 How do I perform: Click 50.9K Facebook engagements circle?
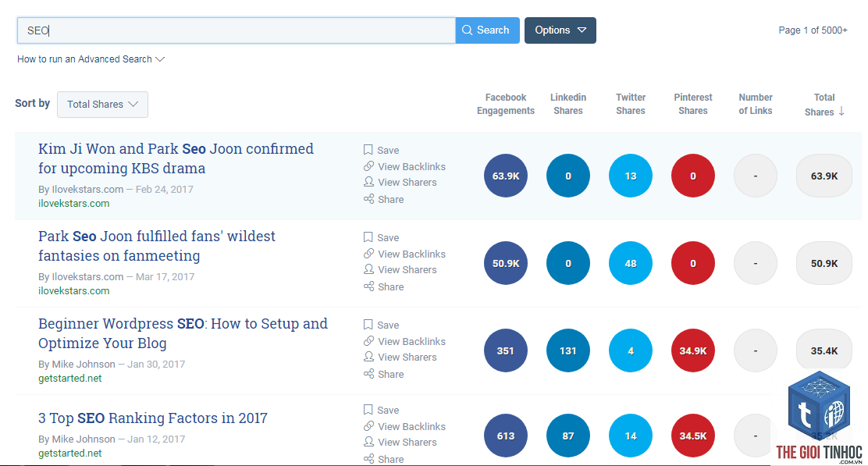(505, 263)
